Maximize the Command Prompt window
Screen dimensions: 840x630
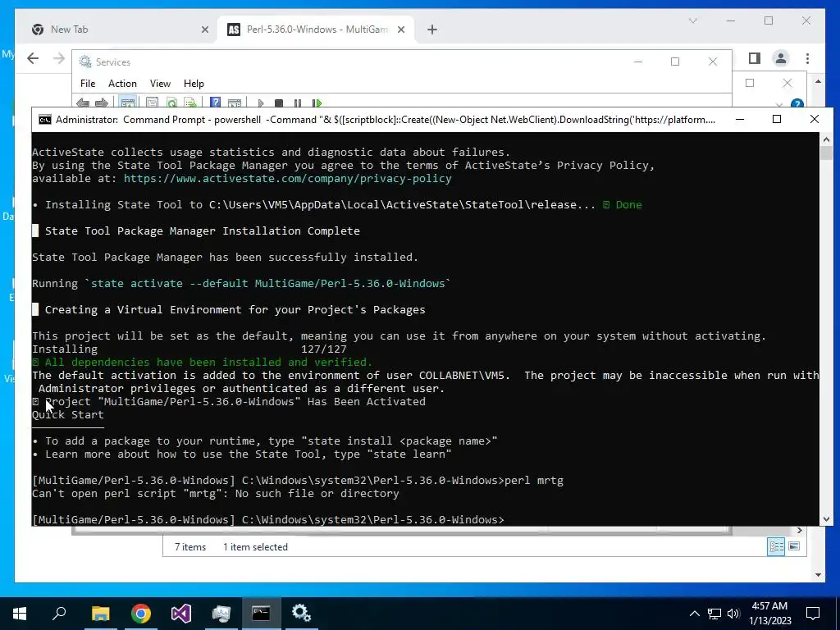point(777,119)
